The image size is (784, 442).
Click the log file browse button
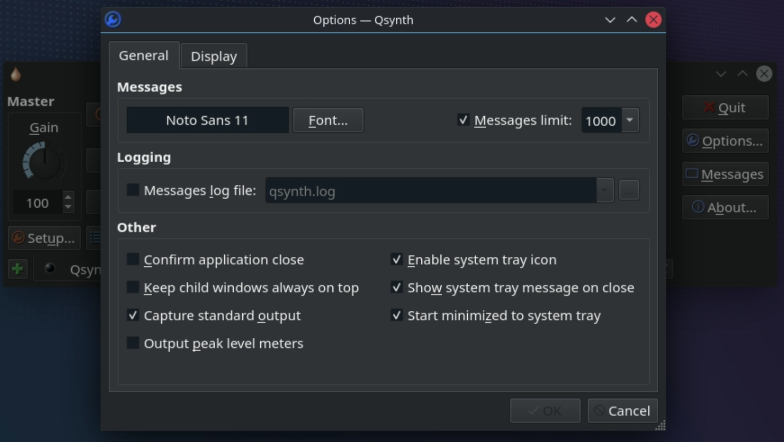click(x=628, y=190)
